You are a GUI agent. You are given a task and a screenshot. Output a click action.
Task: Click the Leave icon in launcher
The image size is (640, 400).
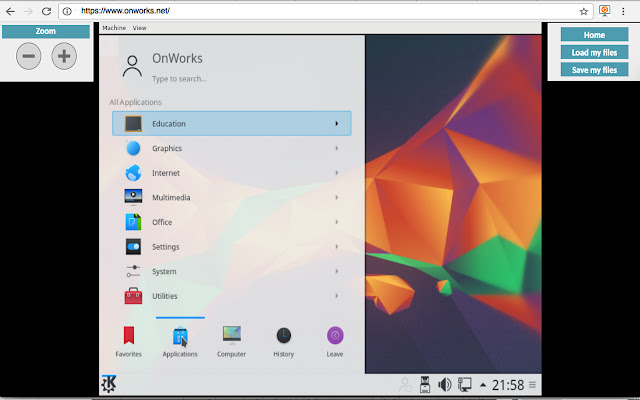335,338
